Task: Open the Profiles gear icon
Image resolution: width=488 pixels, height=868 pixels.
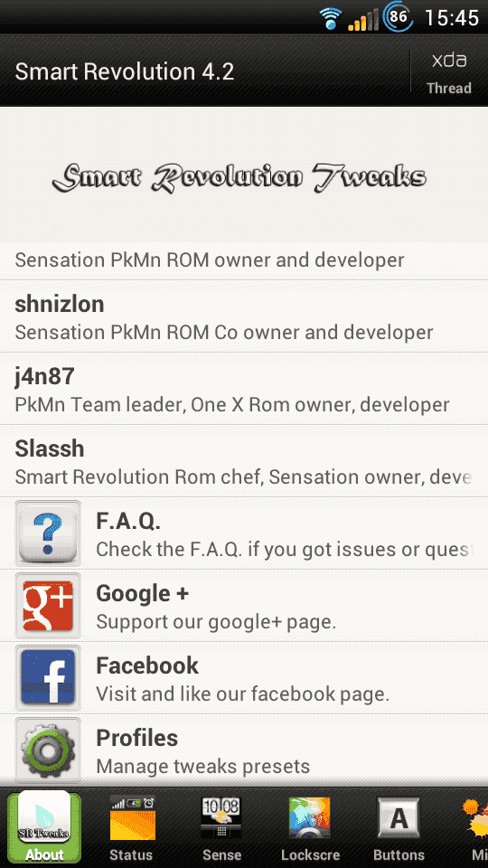Action: pyautogui.click(x=48, y=750)
